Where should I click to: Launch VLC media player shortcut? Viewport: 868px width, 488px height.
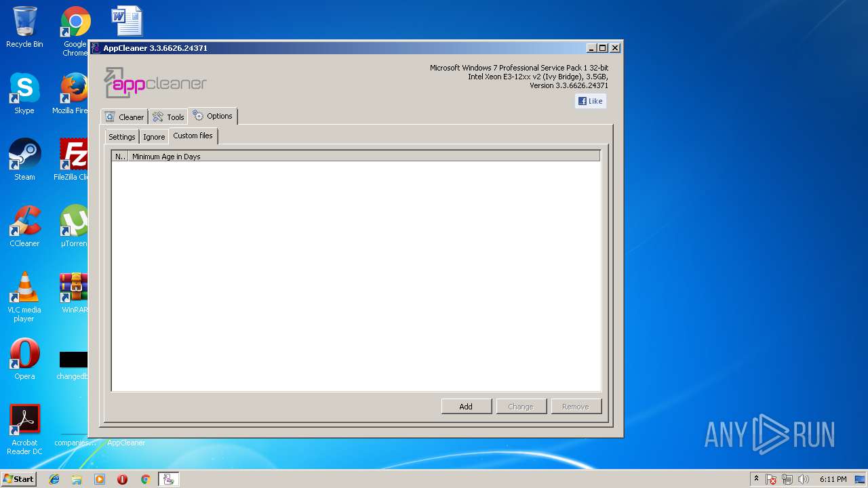click(24, 297)
